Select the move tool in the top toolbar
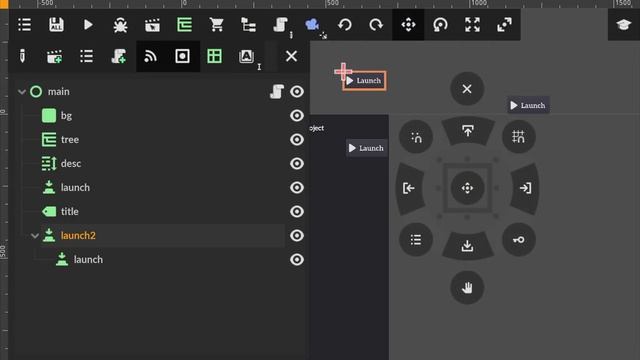 [x=408, y=25]
